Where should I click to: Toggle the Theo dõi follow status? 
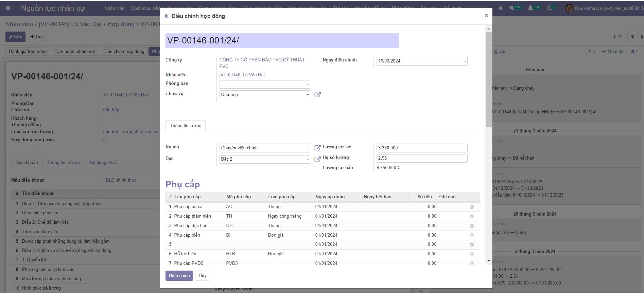click(x=613, y=52)
